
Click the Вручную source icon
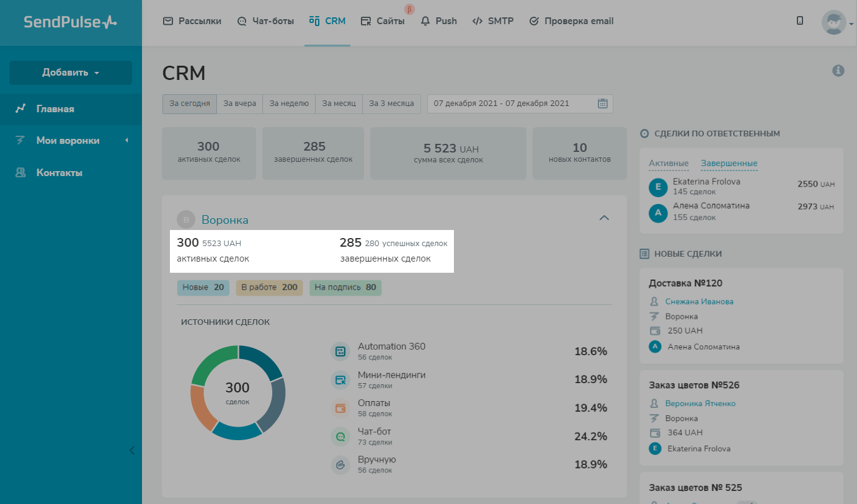pos(340,465)
